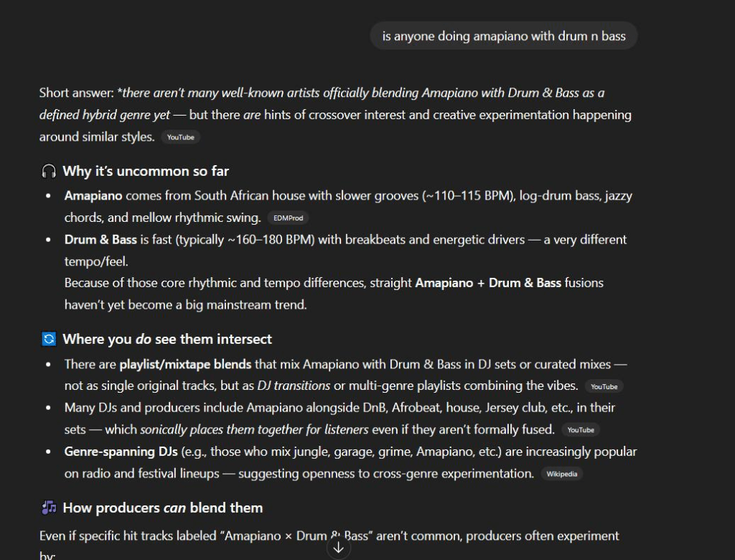Click the "Short answer:" opening text
Screen dimensions: 735x560
tap(76, 93)
